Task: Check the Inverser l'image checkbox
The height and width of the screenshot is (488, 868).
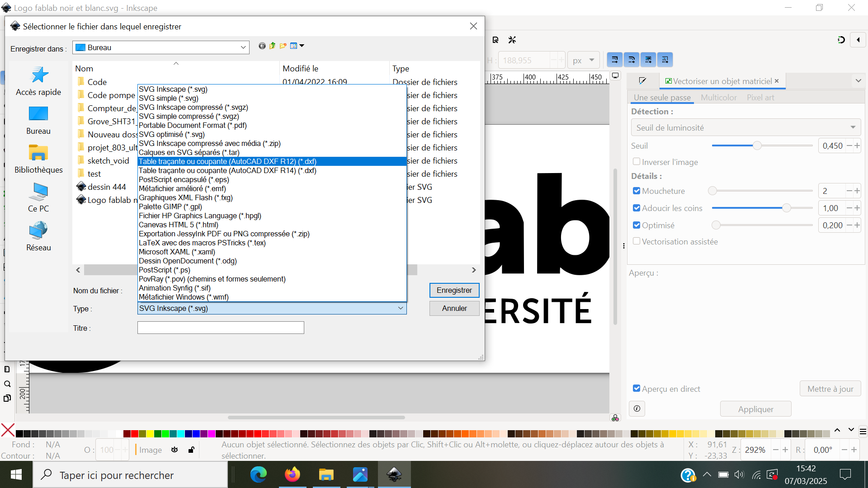Action: point(637,161)
